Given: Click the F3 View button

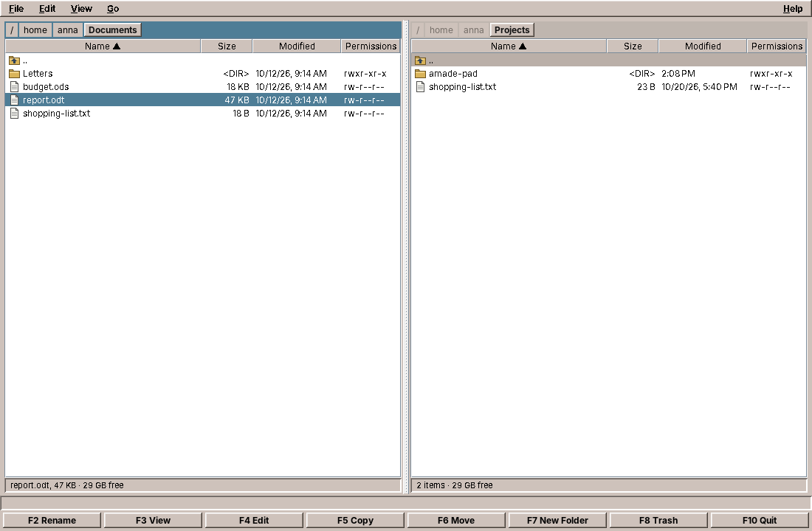Looking at the screenshot, I should [x=153, y=520].
